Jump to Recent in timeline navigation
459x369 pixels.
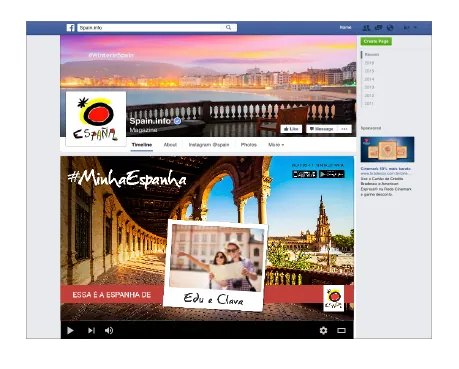[372, 54]
